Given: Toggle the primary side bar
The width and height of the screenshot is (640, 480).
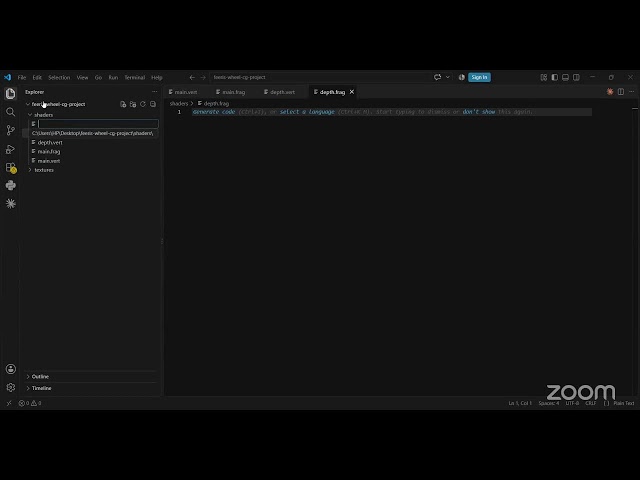Looking at the screenshot, I should point(555,77).
